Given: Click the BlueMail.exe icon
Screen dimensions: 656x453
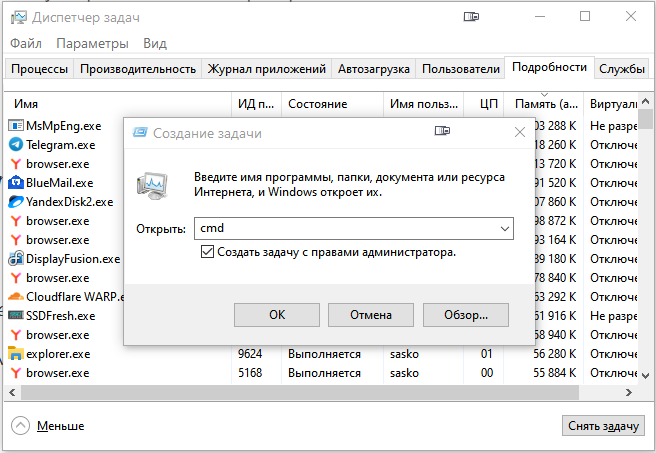Looking at the screenshot, I should pyautogui.click(x=15, y=183).
